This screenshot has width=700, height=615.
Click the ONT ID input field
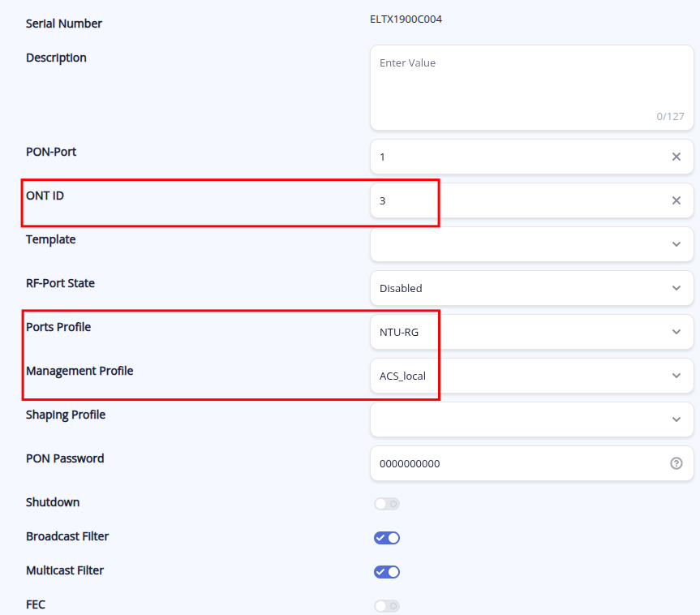tap(519, 200)
